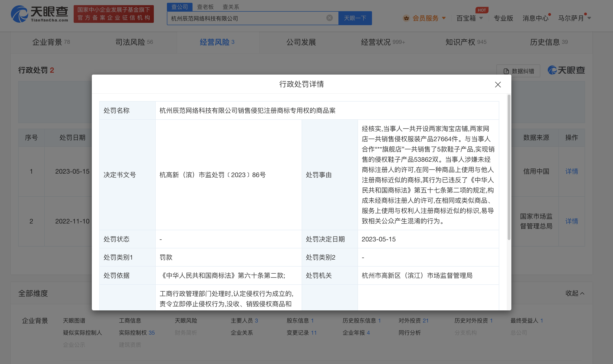
Task: Click 详情 for the 2023-05-15 row
Action: (572, 171)
